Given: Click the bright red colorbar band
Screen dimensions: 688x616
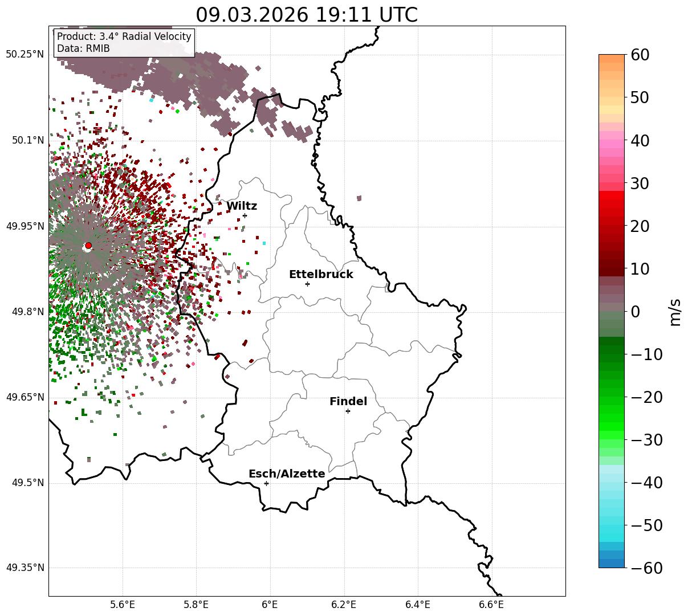Looking at the screenshot, I should tap(612, 195).
